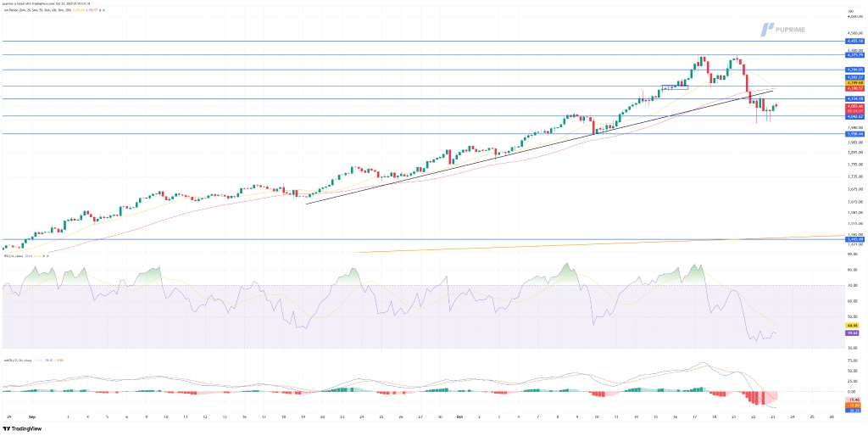Select the 4,455.18 price level label

click(x=854, y=41)
